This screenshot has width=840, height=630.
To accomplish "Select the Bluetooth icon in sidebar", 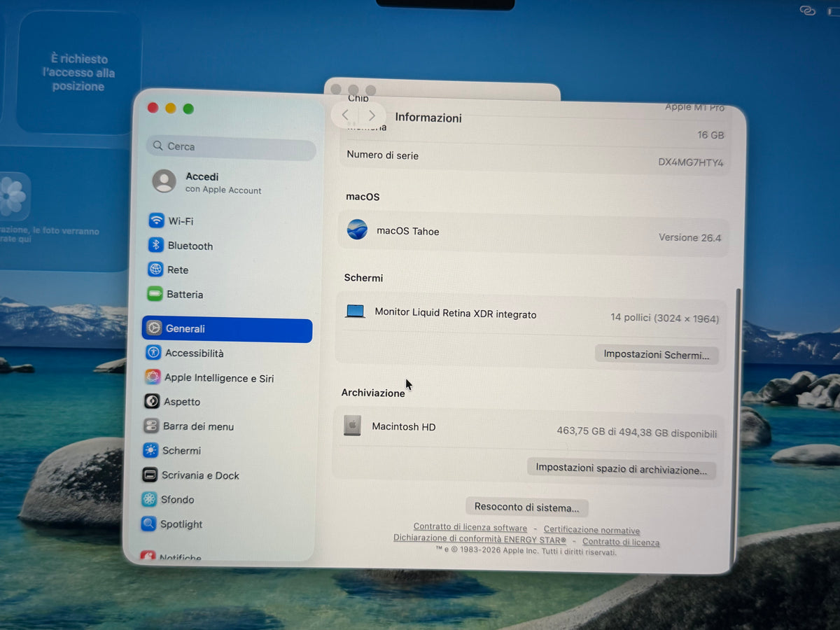I will [x=155, y=245].
